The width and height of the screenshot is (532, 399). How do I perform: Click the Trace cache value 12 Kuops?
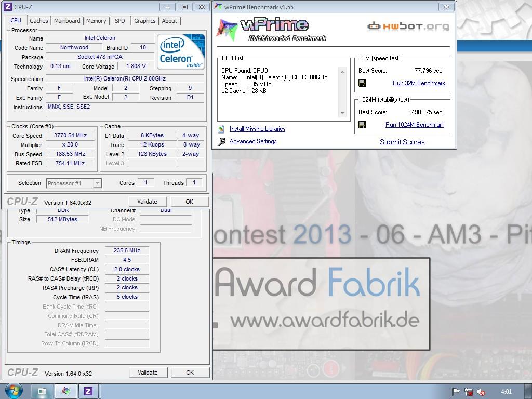[152, 144]
